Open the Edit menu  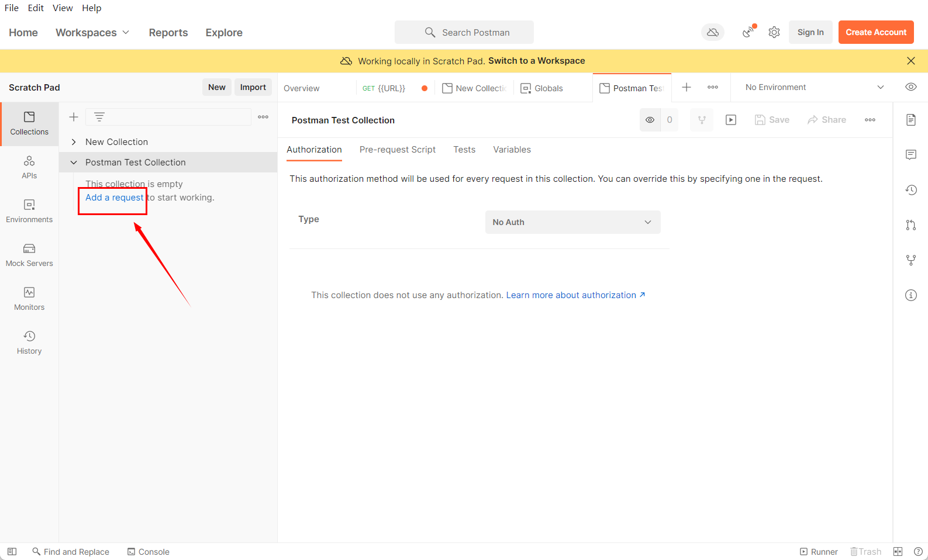(x=36, y=8)
